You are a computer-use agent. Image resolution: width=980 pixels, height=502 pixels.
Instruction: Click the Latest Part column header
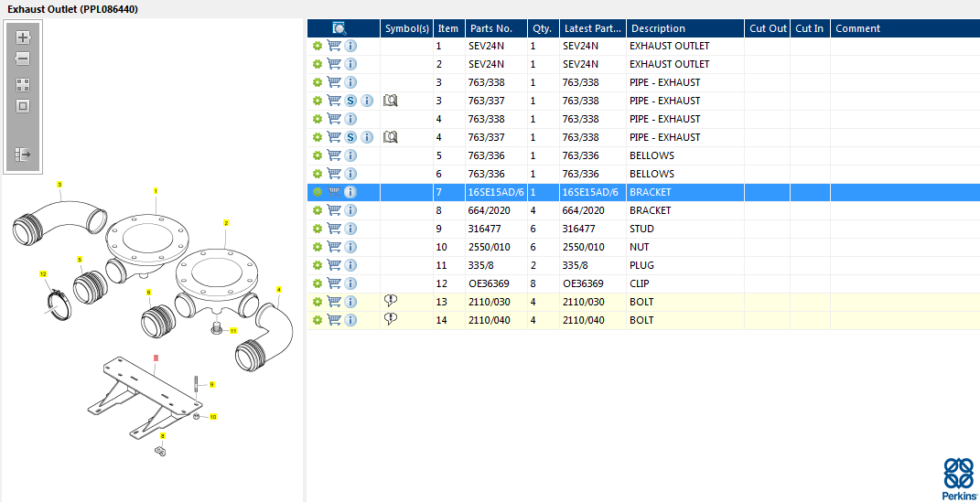593,28
